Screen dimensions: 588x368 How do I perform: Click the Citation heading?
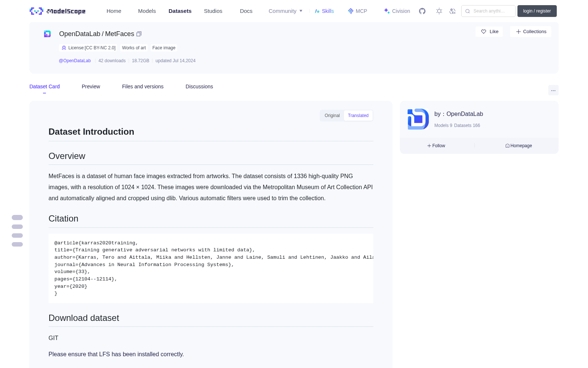(x=63, y=219)
